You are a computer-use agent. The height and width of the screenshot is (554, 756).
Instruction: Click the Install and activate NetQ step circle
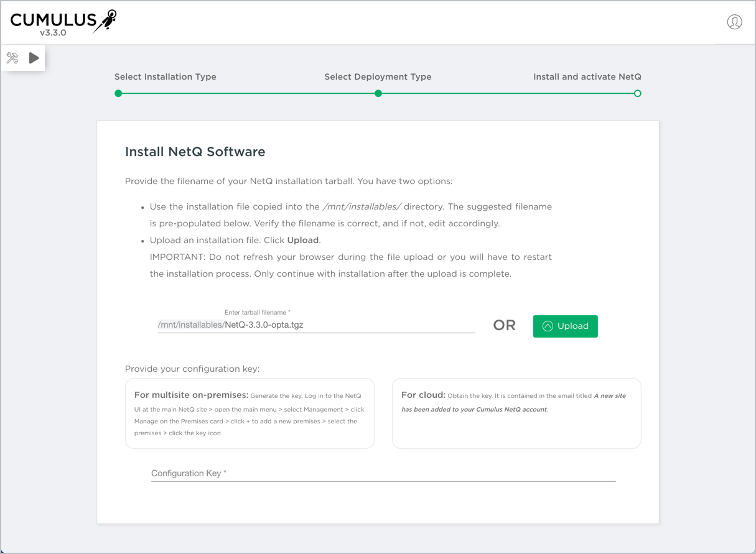coord(637,93)
